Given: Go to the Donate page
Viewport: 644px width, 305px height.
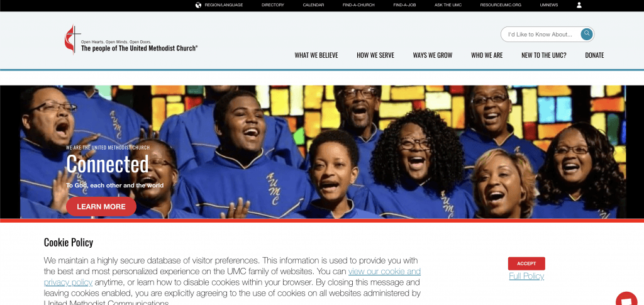Looking at the screenshot, I should coord(594,55).
